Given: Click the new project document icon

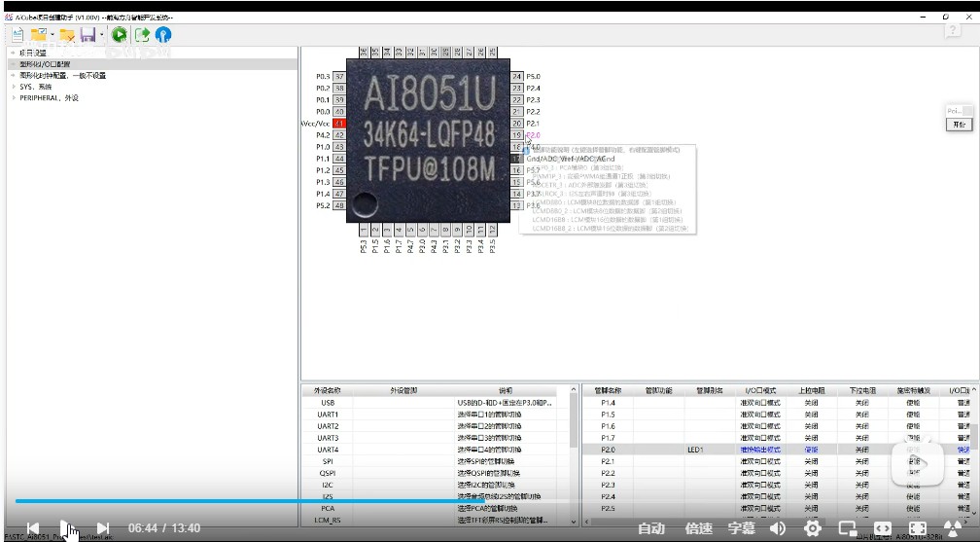Looking at the screenshot, I should (17, 35).
